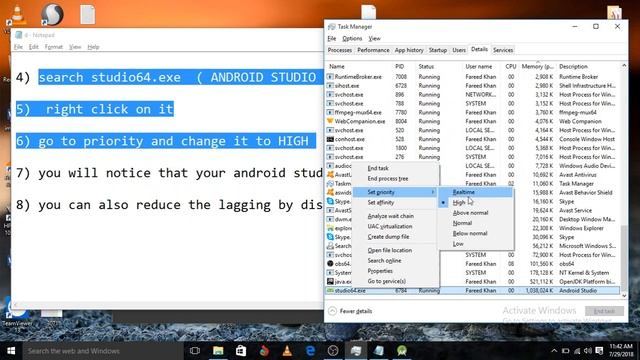The image size is (640, 360).
Task: Open Task Manager File menu
Action: click(331, 38)
